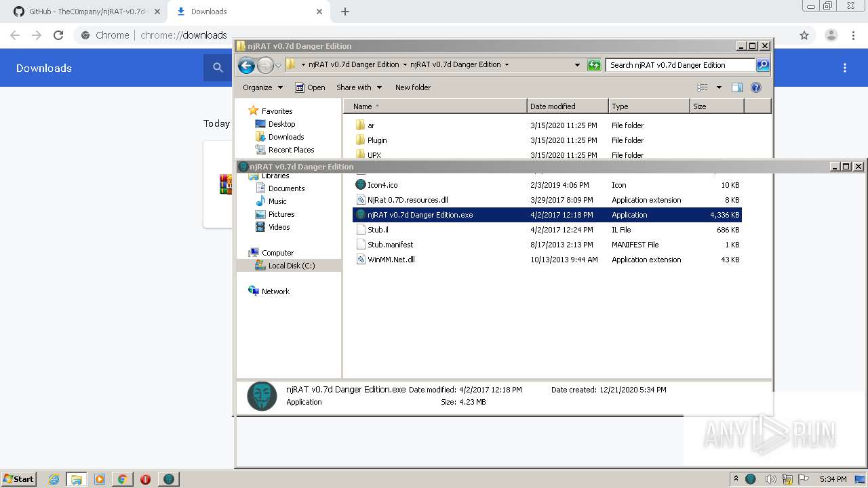The width and height of the screenshot is (868, 488).
Task: Click Chrome bookmark star icon
Action: (x=804, y=35)
